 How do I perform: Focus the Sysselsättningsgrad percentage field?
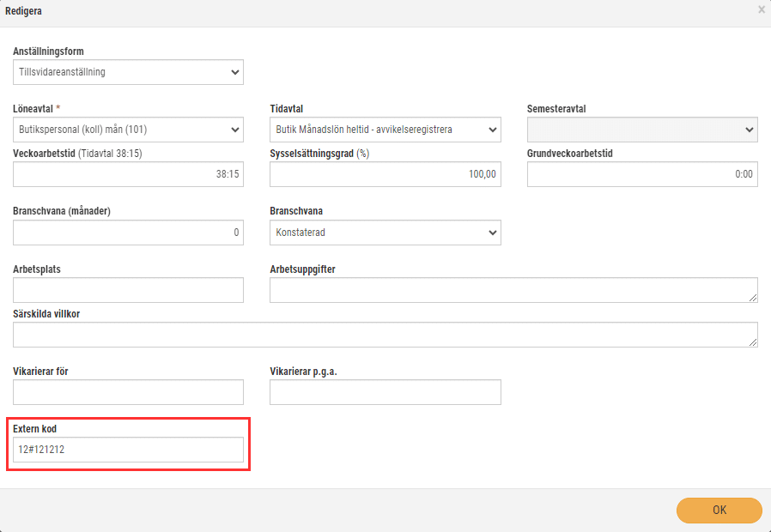coord(385,174)
